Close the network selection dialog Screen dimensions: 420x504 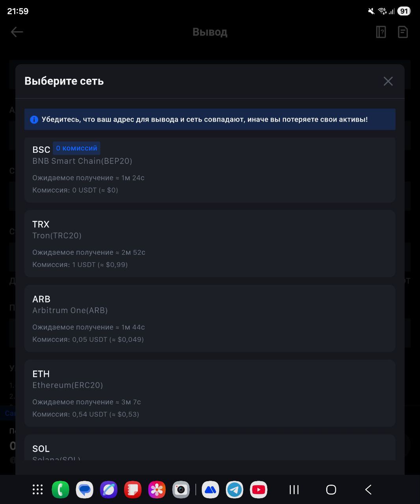tap(388, 81)
